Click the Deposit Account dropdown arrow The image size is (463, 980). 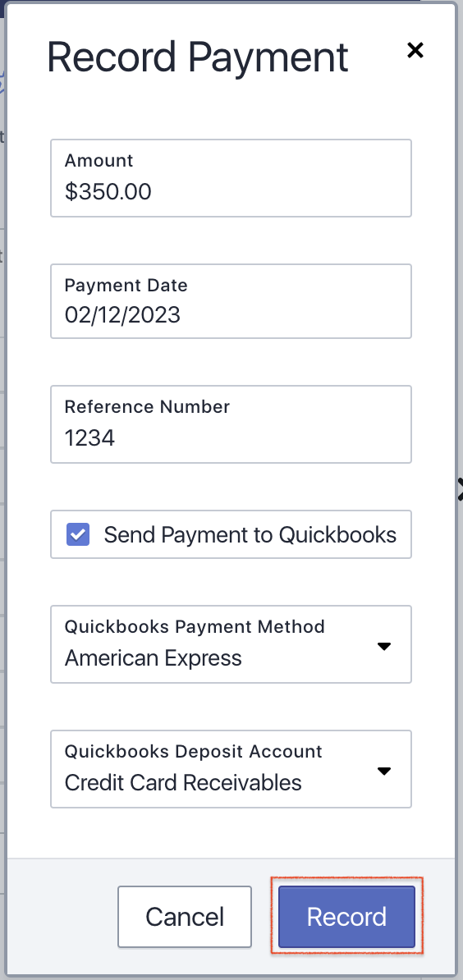pyautogui.click(x=384, y=771)
